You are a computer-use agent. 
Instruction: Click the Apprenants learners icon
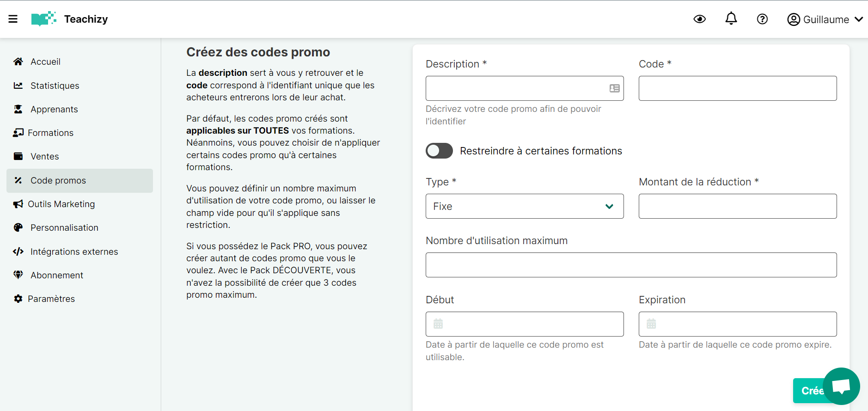pos(18,109)
